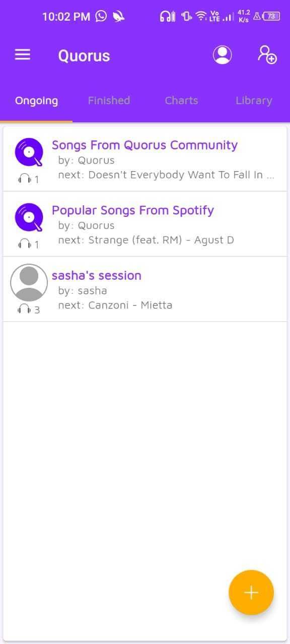Open the navigation drawer menu
This screenshot has width=290, height=644.
[22, 55]
